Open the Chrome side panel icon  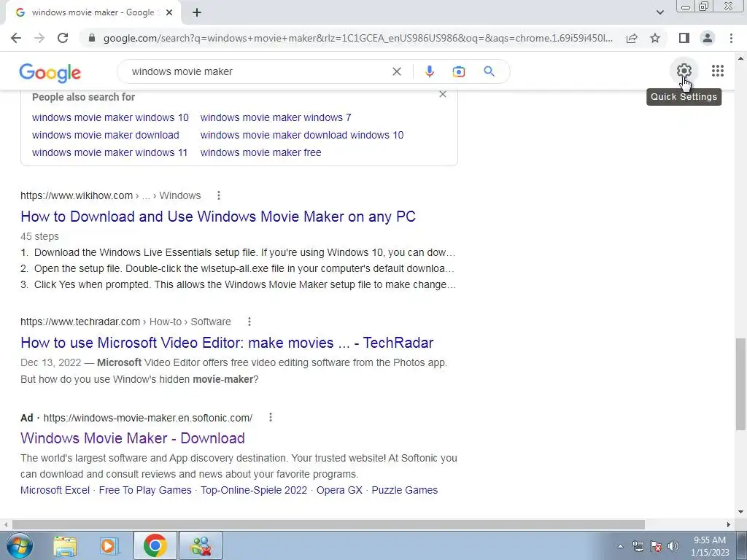pyautogui.click(x=684, y=38)
